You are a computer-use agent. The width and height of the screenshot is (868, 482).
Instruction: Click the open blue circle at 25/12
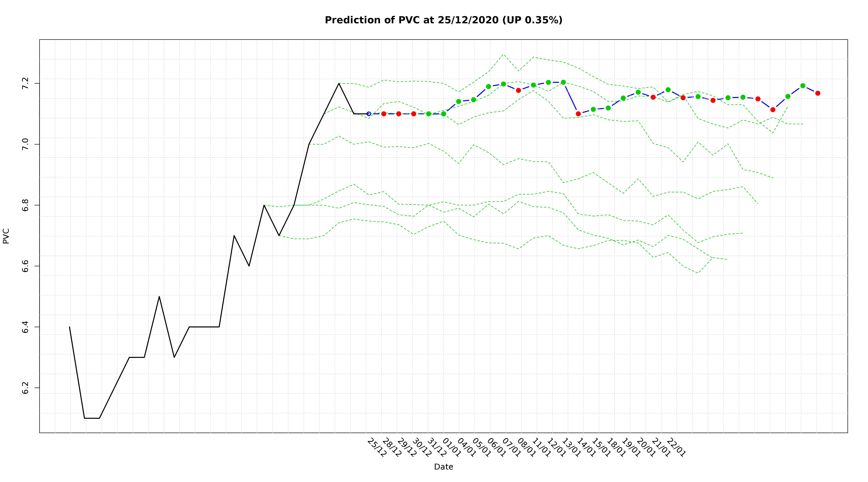[x=369, y=114]
